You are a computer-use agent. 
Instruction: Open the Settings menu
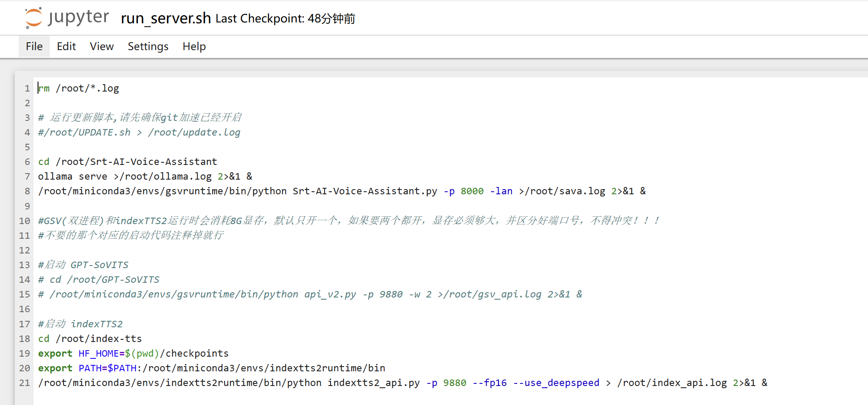pos(148,46)
